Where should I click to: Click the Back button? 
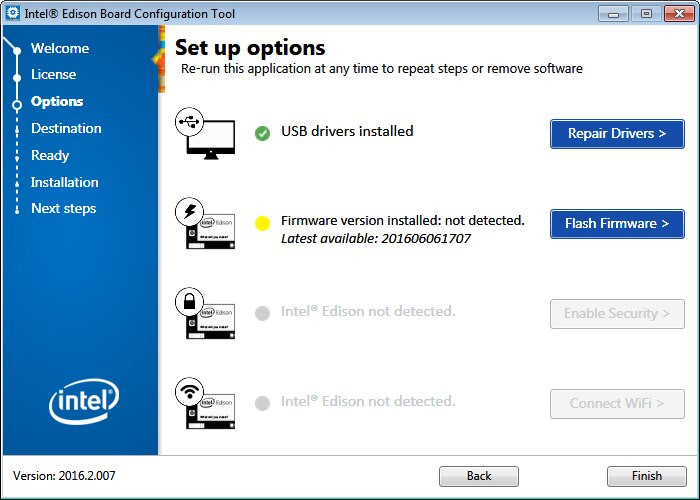point(479,476)
